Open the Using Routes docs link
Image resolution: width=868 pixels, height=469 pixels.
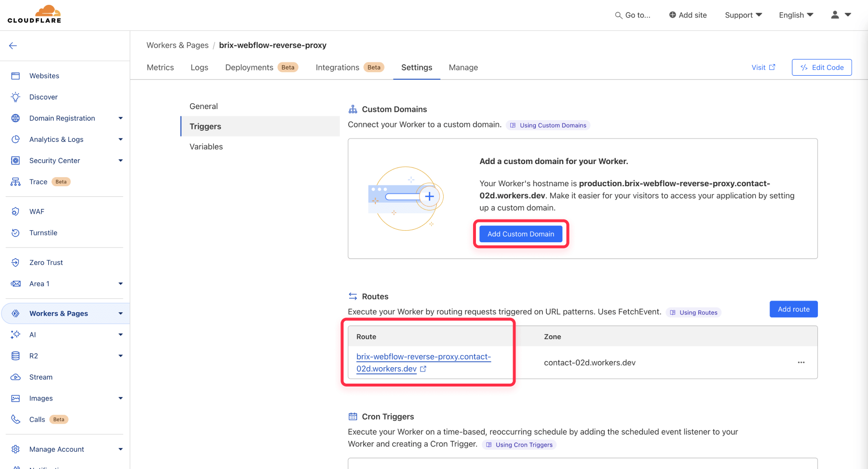[693, 313]
